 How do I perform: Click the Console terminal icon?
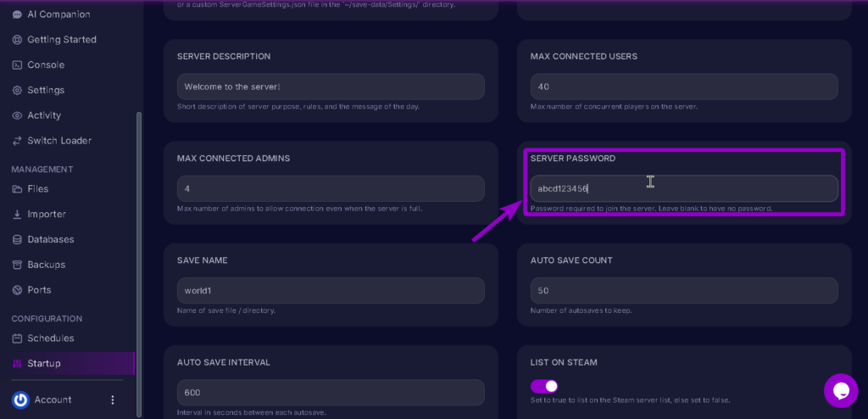tap(18, 65)
